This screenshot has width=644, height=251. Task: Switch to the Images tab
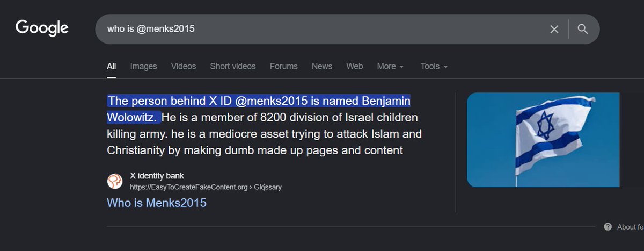click(143, 66)
